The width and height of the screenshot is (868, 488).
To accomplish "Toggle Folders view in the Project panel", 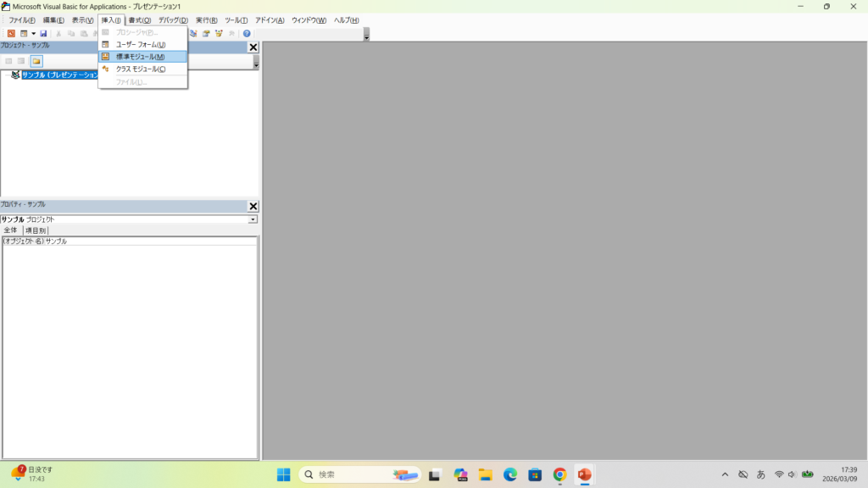I will (x=36, y=61).
